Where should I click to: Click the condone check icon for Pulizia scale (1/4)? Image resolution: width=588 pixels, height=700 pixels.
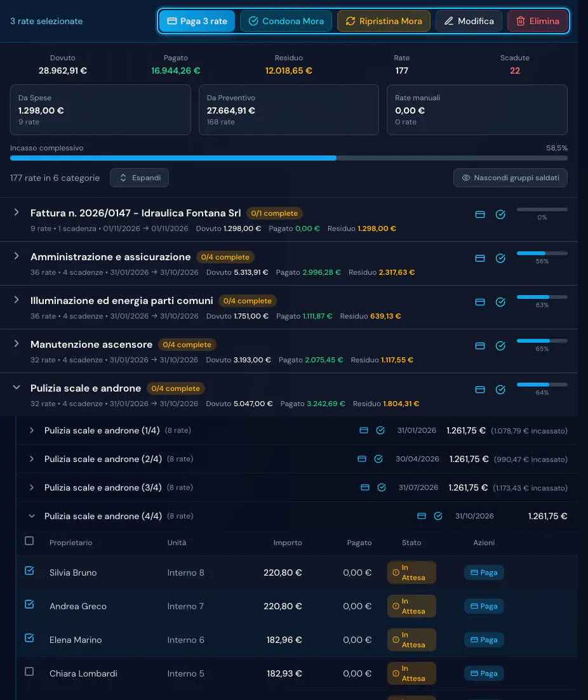[380, 430]
